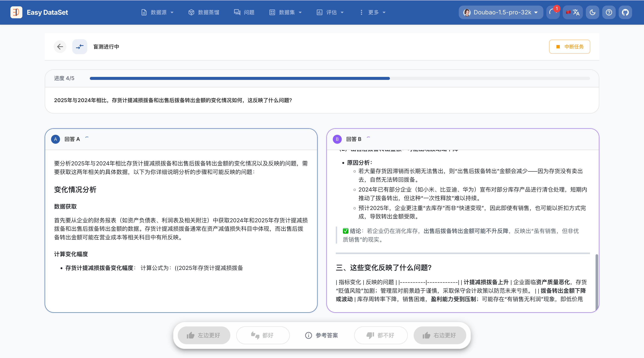Image resolution: width=644 pixels, height=358 pixels.
Task: Open the GitHub repository icon
Action: [625, 12]
